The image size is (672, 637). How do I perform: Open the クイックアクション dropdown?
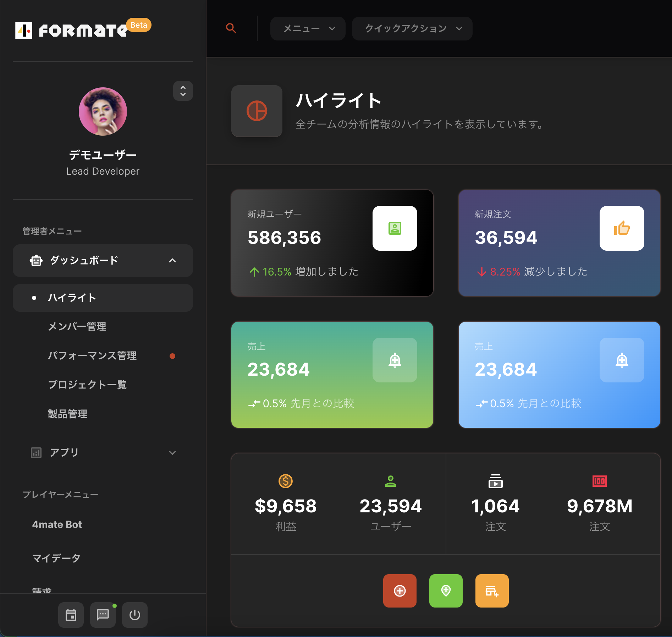[x=412, y=28]
